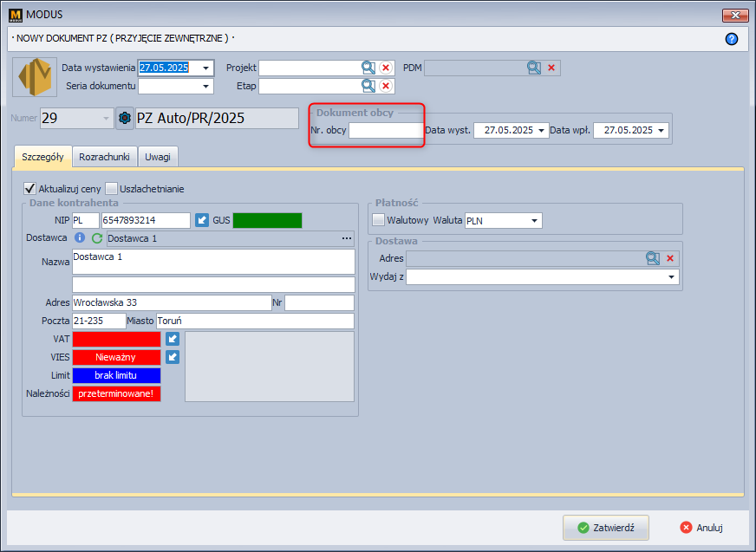Show Dostawca info via blue info icon
The image size is (756, 552).
click(x=80, y=238)
